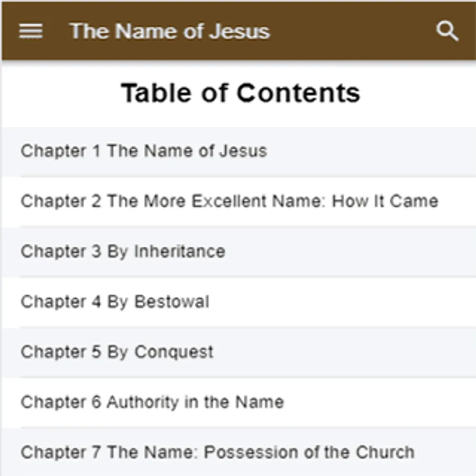Screen dimensions: 476x476
Task: Open Chapter 5 By Conquest
Action: 117,352
